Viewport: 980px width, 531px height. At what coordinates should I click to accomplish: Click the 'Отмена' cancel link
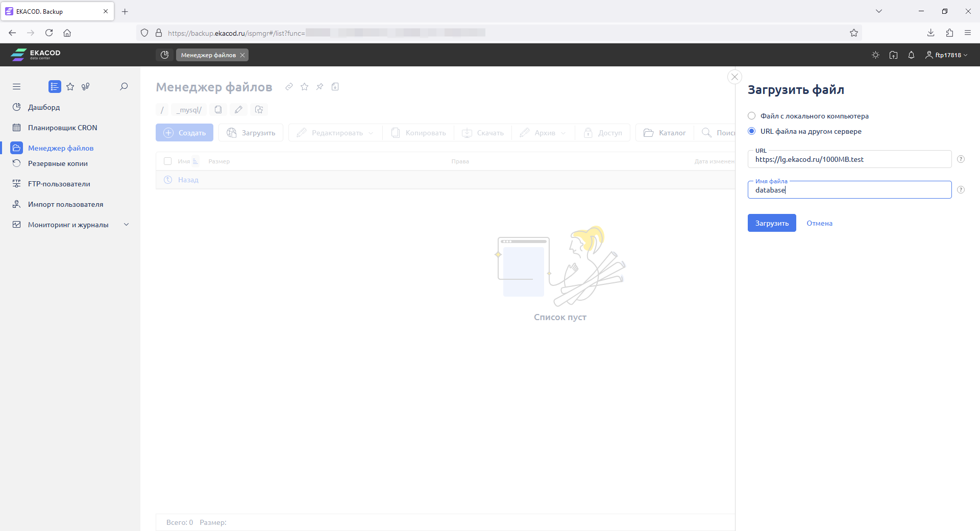(819, 223)
